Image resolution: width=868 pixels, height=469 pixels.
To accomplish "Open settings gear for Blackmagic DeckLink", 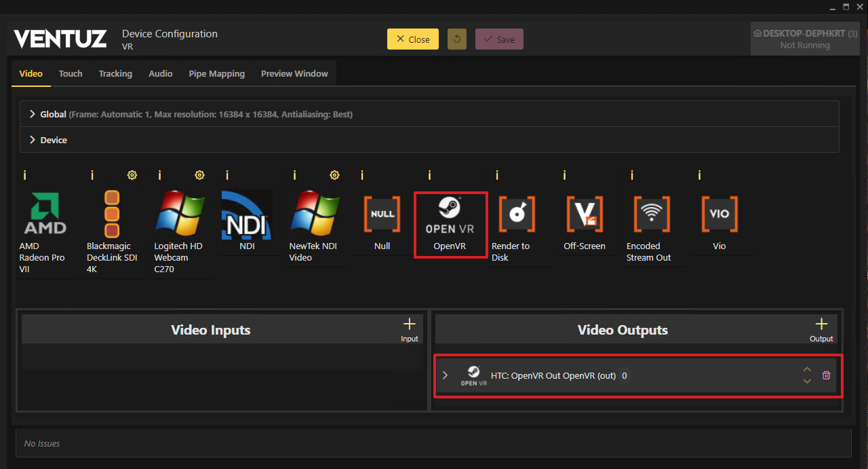I will pyautogui.click(x=132, y=175).
